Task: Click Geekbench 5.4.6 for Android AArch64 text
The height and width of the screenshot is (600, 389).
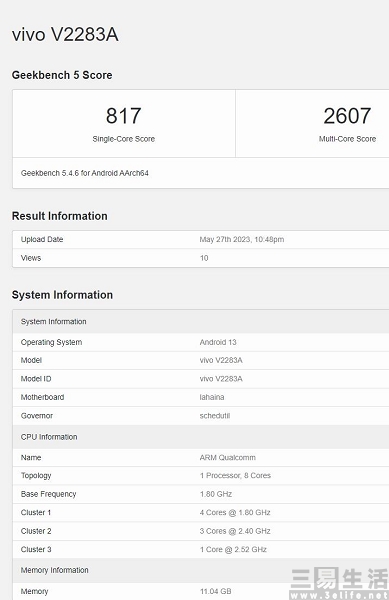Action: [85, 173]
